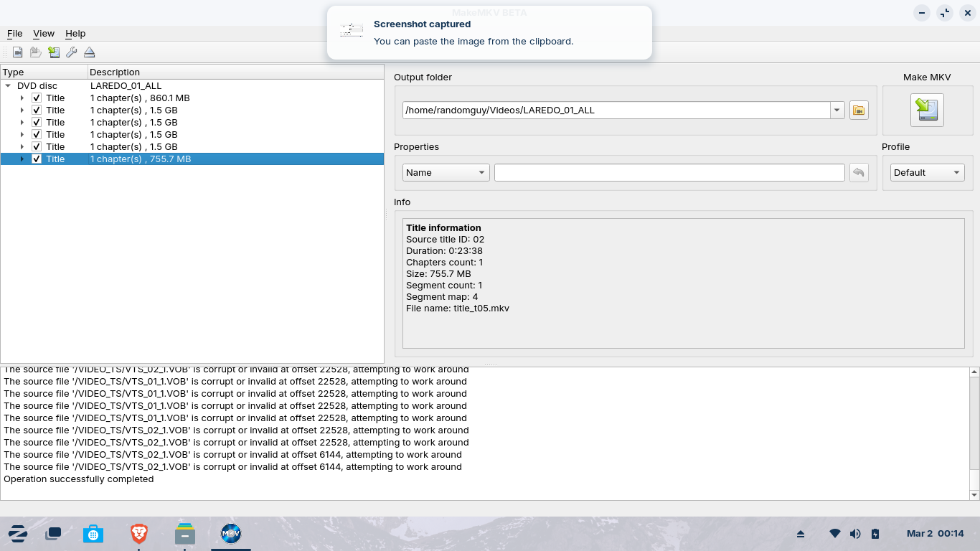Open the output folder history dropdown
980x551 pixels.
coord(837,110)
